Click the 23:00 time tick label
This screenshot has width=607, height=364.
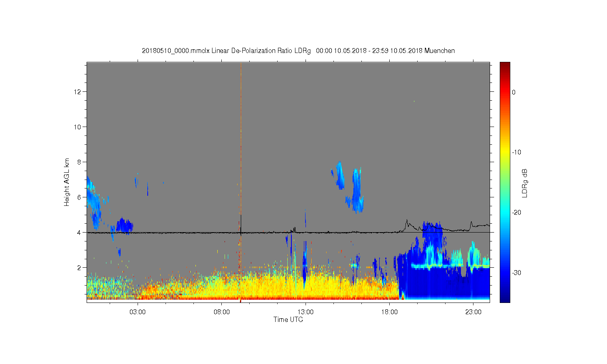click(473, 312)
